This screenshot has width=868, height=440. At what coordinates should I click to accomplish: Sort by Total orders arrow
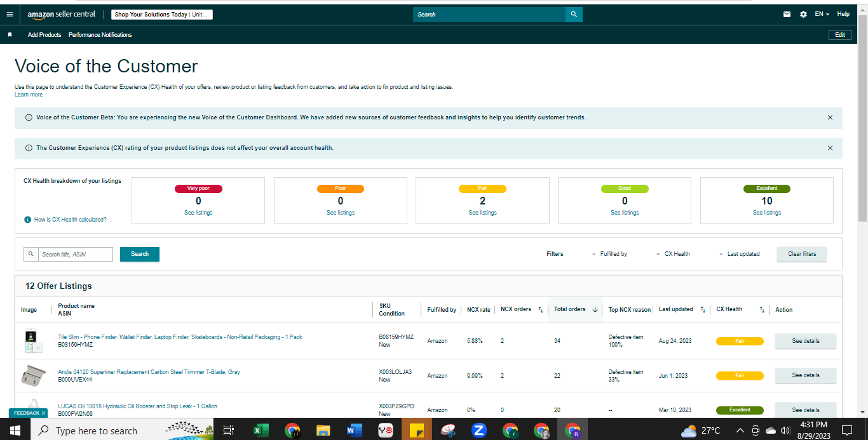point(595,310)
